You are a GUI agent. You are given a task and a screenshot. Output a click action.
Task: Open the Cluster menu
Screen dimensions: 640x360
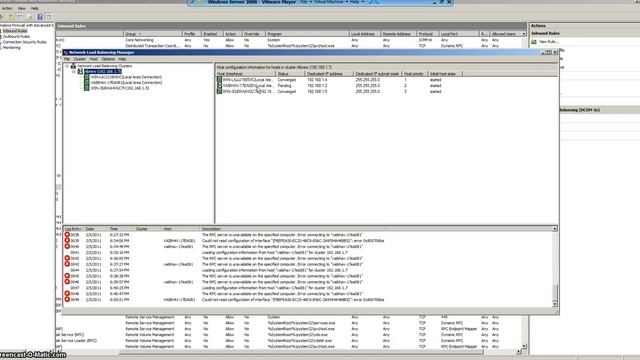(80, 59)
